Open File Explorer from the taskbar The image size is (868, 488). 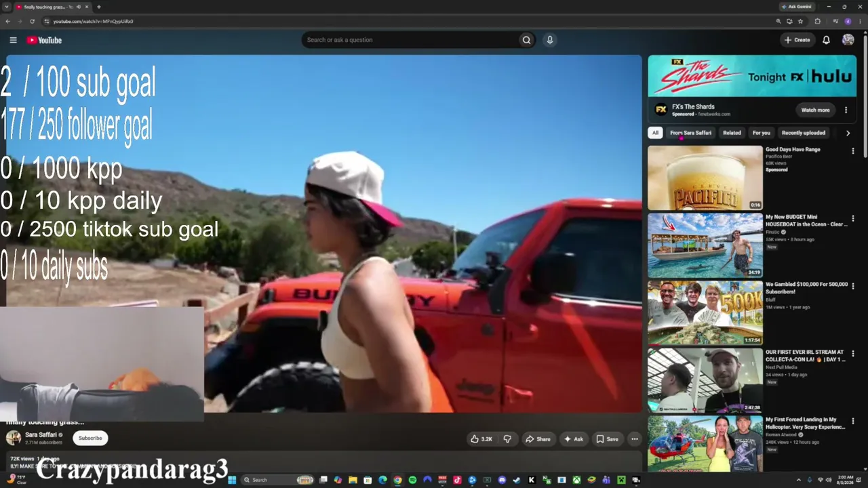point(353,480)
